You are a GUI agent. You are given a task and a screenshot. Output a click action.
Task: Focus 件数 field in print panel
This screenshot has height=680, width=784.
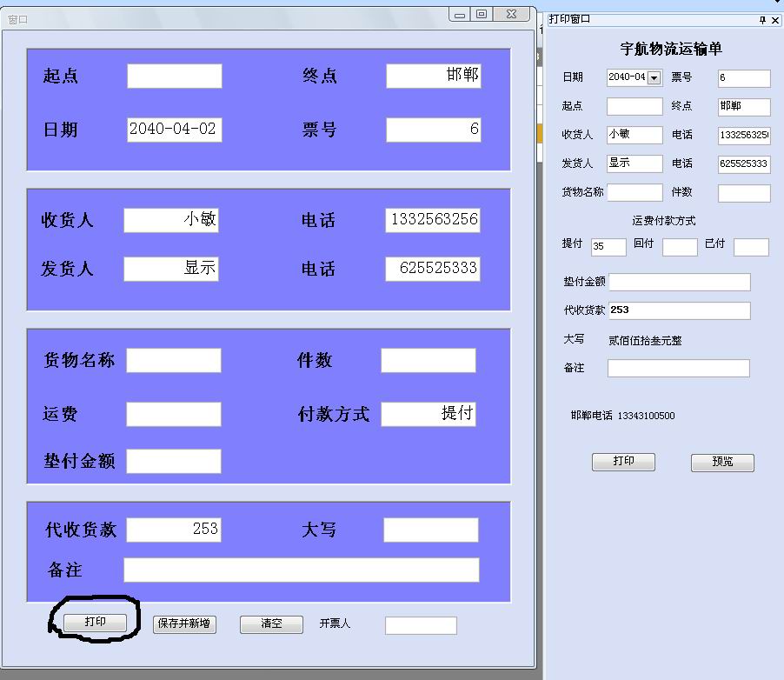745,193
